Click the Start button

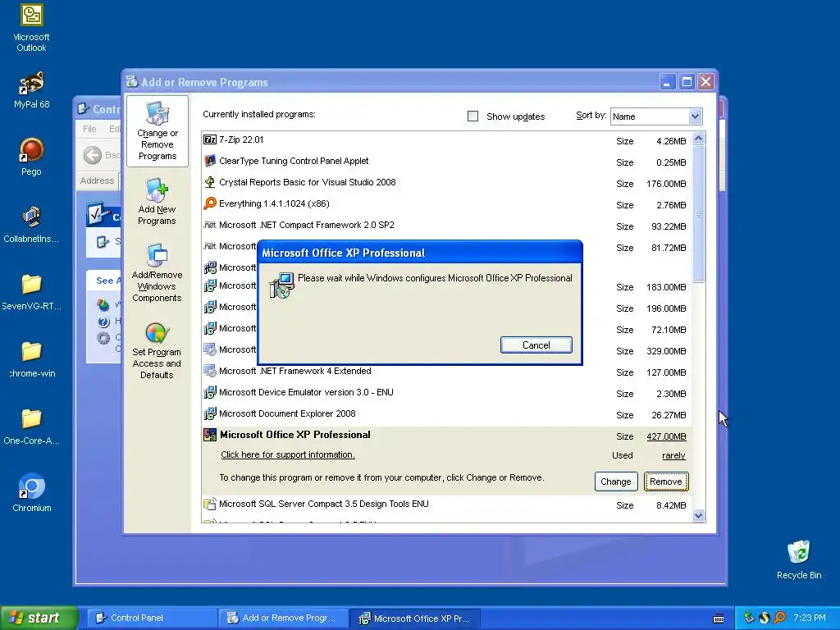click(39, 618)
